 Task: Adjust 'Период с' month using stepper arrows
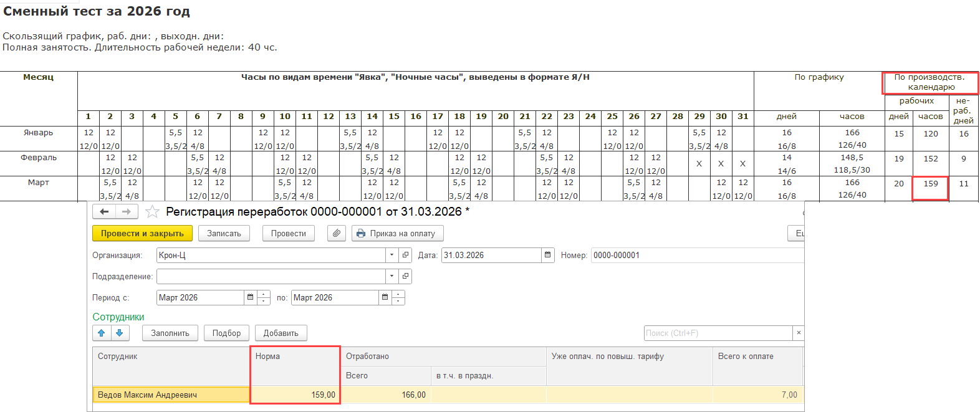tap(264, 297)
